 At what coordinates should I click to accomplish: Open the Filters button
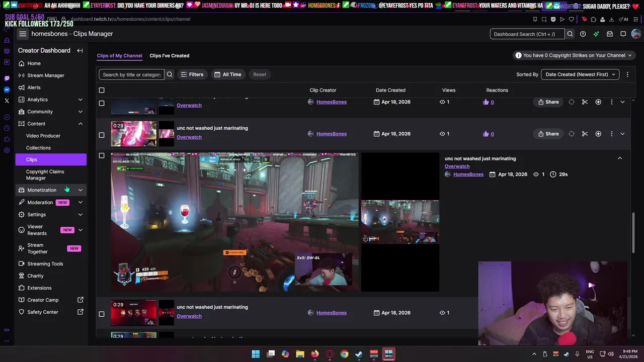point(192,74)
